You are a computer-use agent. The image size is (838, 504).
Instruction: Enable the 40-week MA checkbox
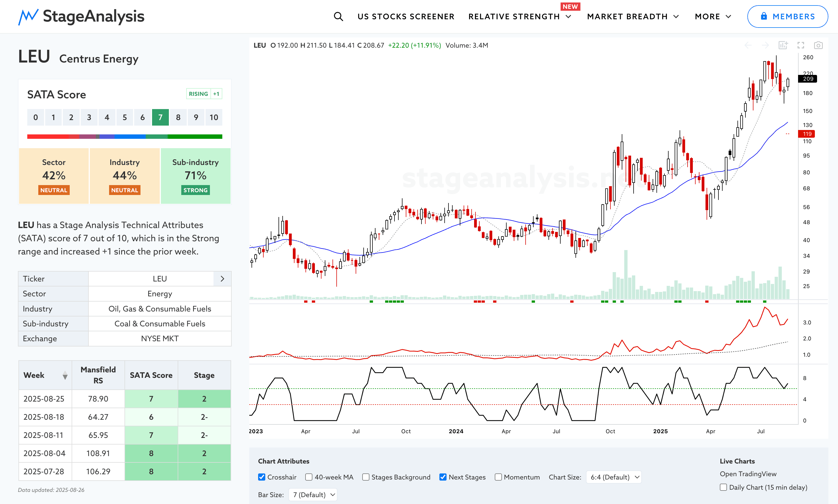click(309, 477)
